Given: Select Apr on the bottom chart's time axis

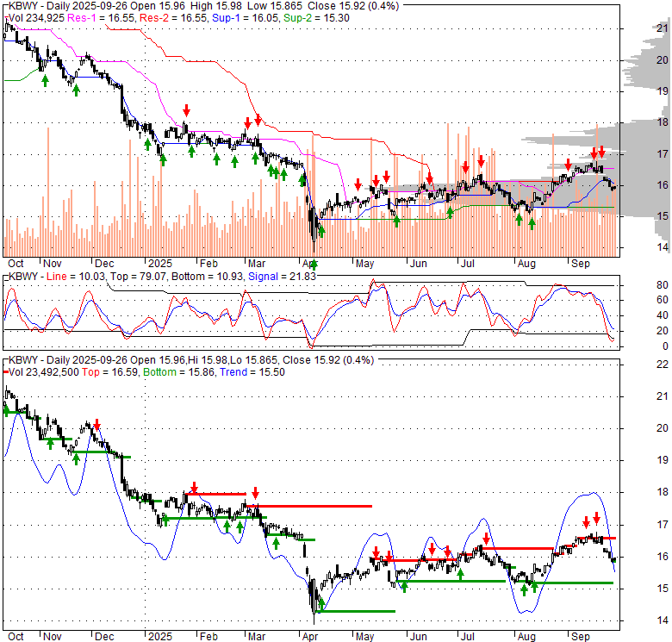Looking at the screenshot, I should (x=310, y=637).
